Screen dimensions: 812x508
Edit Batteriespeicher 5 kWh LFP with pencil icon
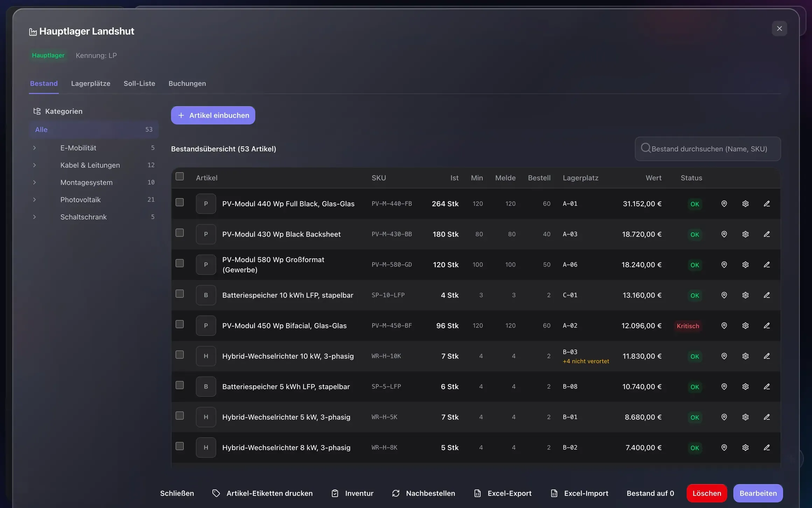766,386
